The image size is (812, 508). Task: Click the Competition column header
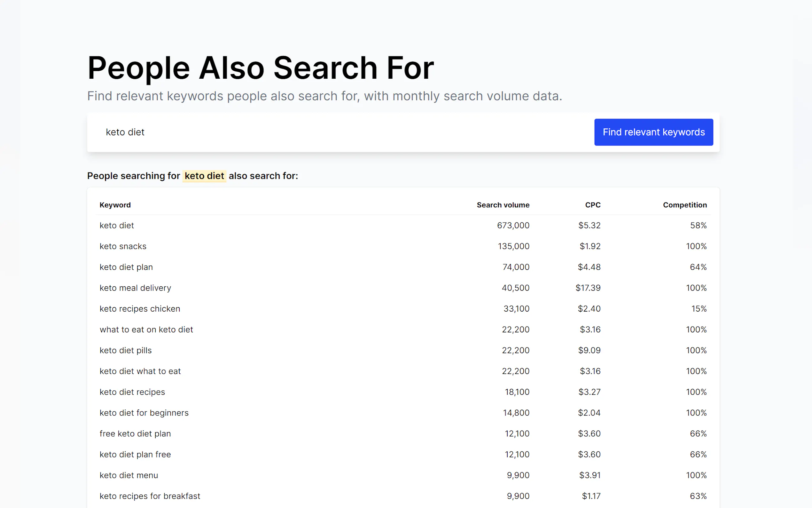point(684,205)
